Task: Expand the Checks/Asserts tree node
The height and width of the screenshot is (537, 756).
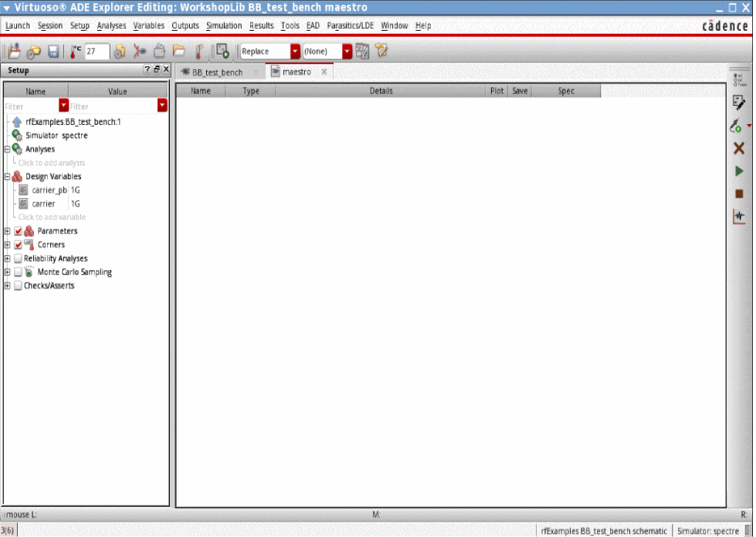Action: pos(7,285)
